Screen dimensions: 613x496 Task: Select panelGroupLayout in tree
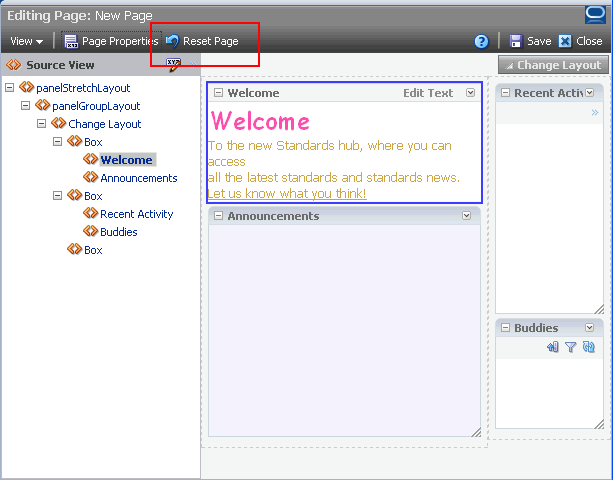click(x=96, y=106)
